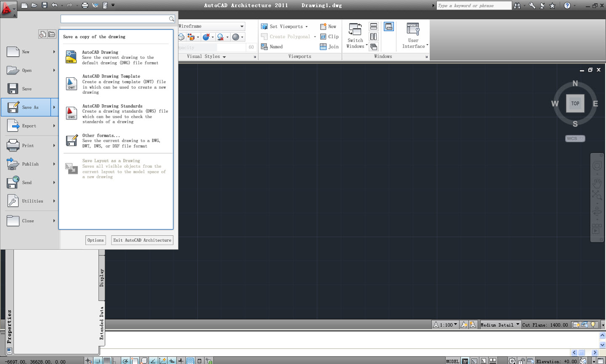Click the QNew icon in Quick Access toolbar
This screenshot has height=364, width=606.
click(24, 5)
